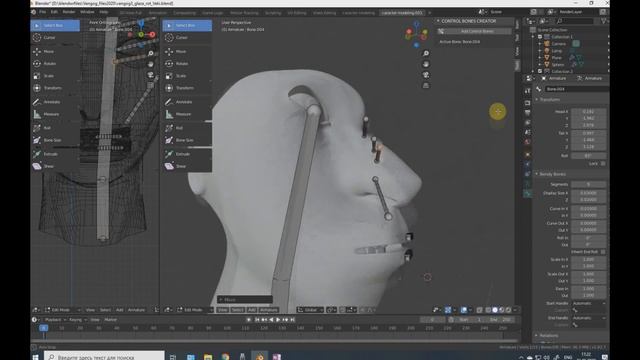
Task: Activate Bone Size tool in the left viewport toolbar
Action: click(54, 140)
